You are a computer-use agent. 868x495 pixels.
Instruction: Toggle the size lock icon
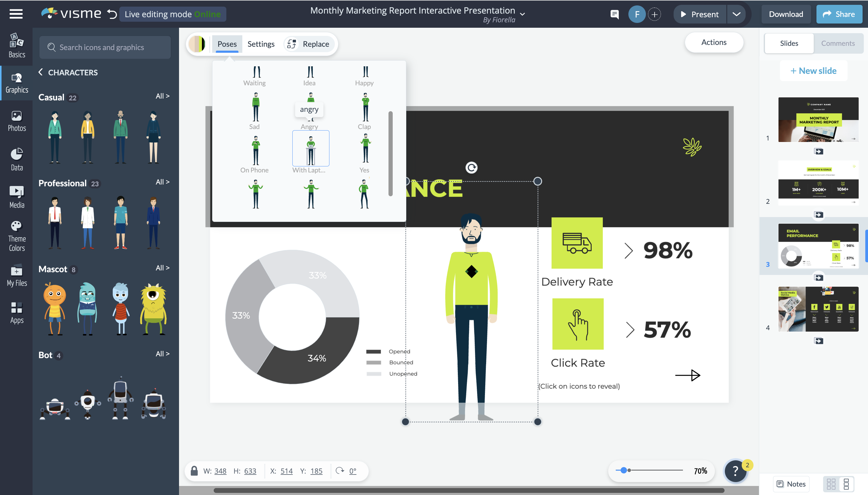pyautogui.click(x=194, y=471)
